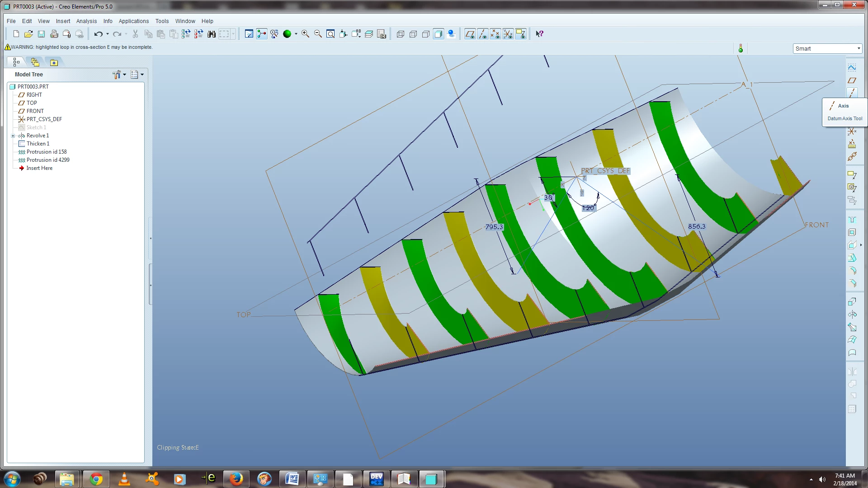Viewport: 868px width, 488px height.
Task: Select the Datum Axis tool
Action: point(852,93)
